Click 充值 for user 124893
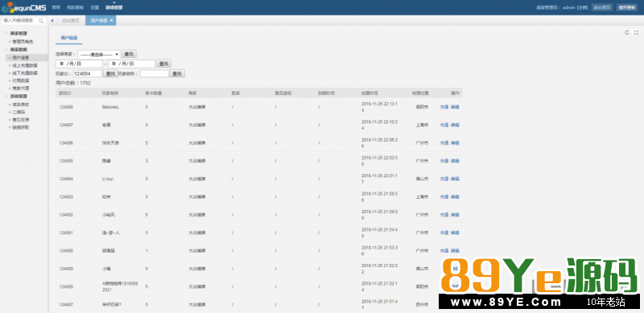The width and height of the screenshot is (644, 313). [444, 197]
